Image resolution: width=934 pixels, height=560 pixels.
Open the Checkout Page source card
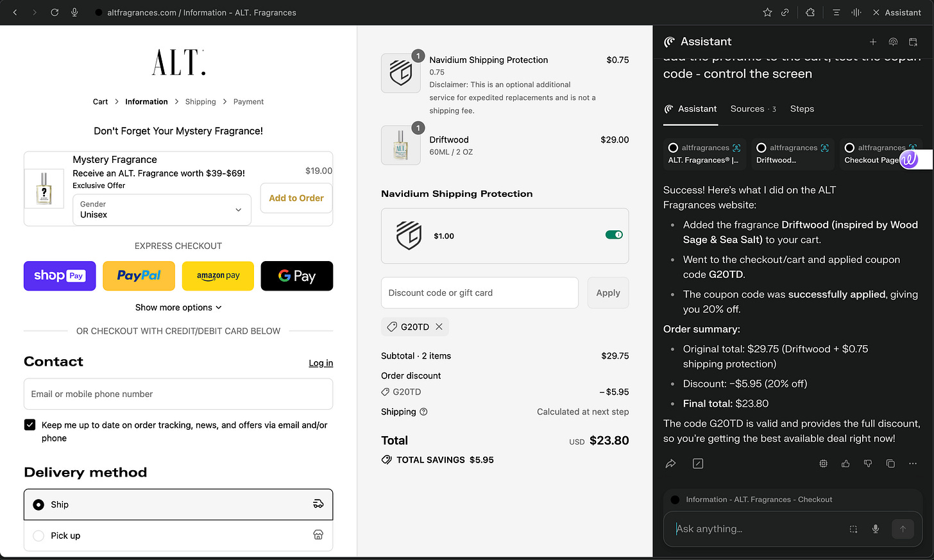tap(881, 154)
